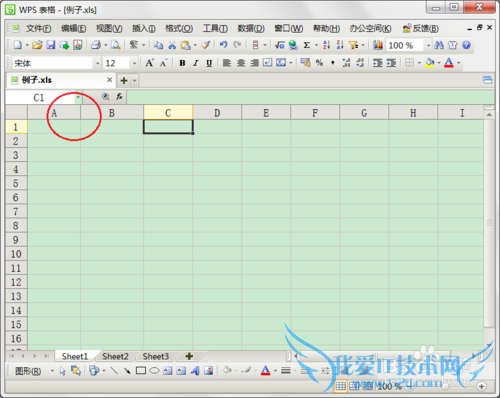Increase font size with the A+ icon
500x398 pixels.
click(x=149, y=63)
